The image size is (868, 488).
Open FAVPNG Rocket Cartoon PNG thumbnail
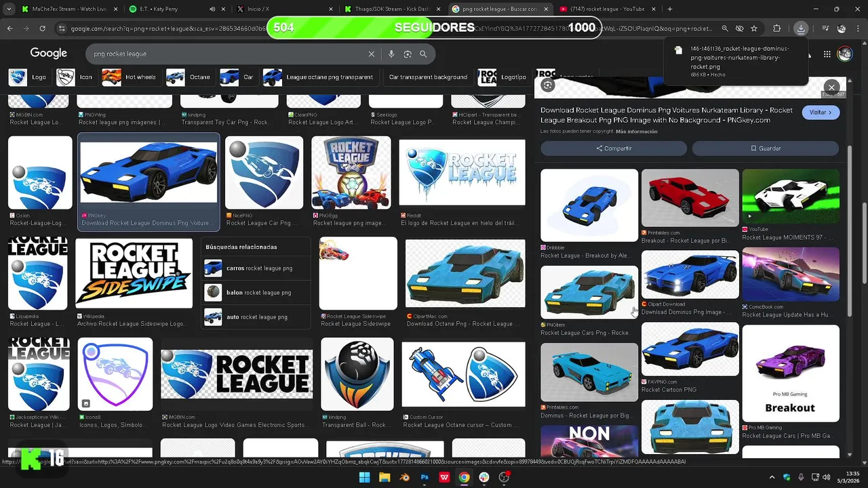(x=690, y=349)
